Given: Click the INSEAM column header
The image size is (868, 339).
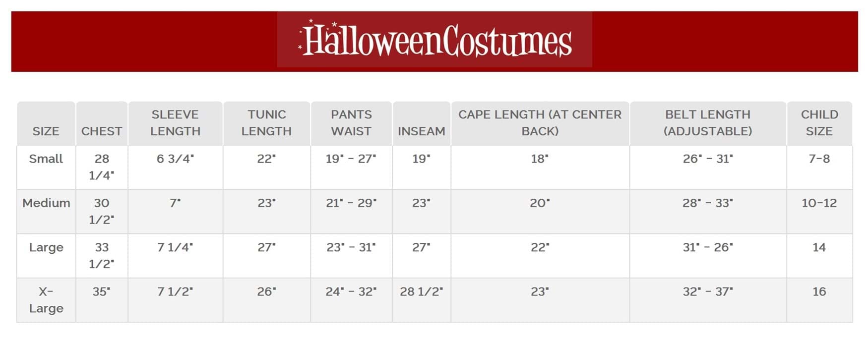Looking at the screenshot, I should click(421, 131).
